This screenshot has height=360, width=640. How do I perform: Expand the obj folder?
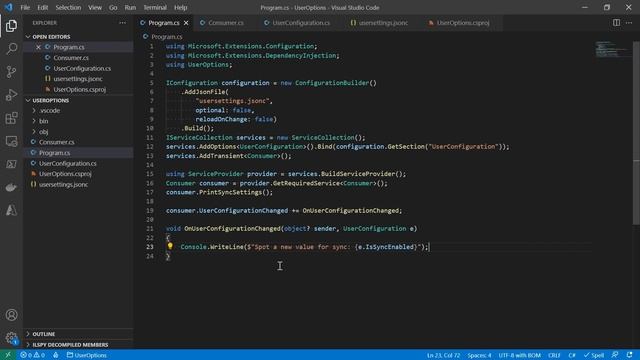pyautogui.click(x=43, y=132)
